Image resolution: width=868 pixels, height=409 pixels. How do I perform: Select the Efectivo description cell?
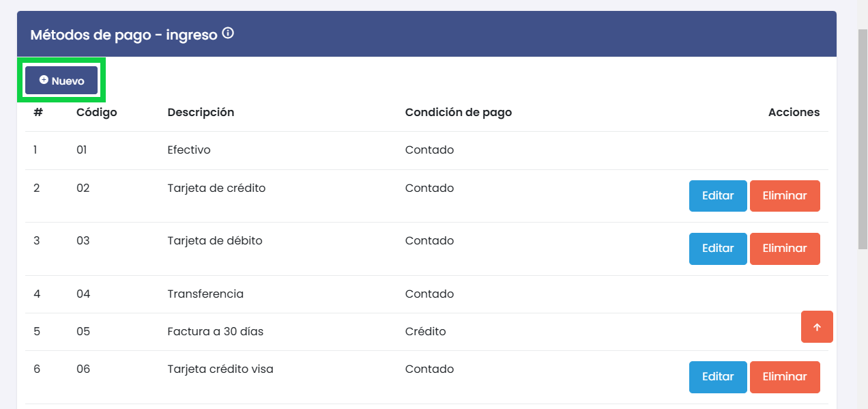(x=189, y=150)
